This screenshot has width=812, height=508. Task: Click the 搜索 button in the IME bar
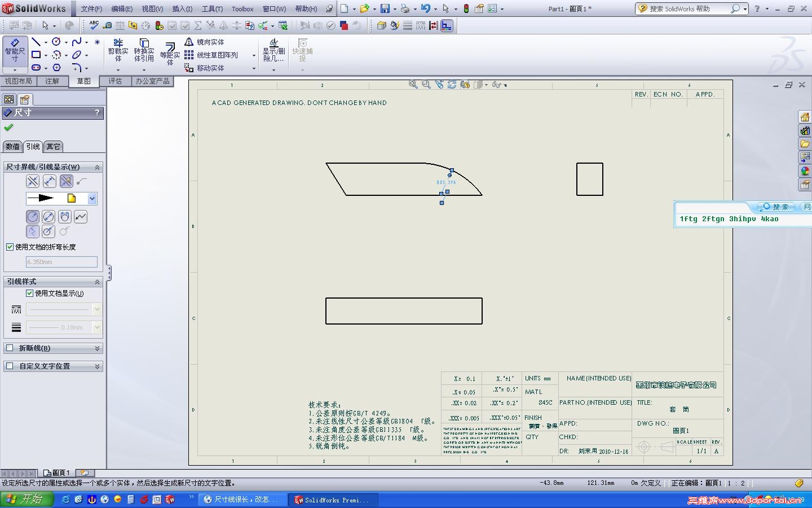pos(776,207)
